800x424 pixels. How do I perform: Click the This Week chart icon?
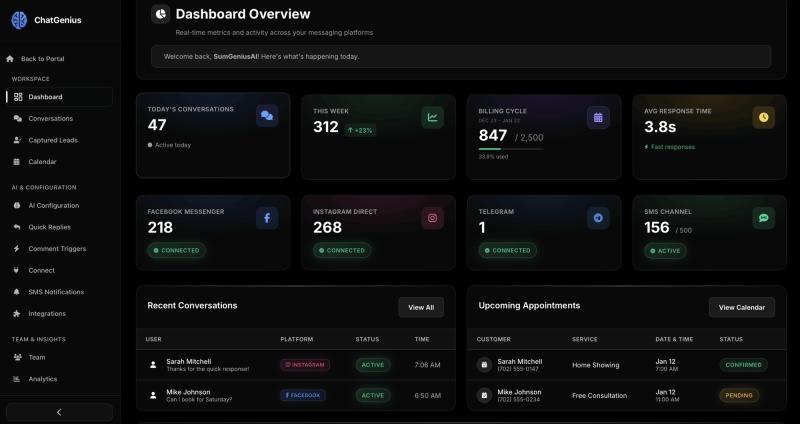pyautogui.click(x=433, y=117)
